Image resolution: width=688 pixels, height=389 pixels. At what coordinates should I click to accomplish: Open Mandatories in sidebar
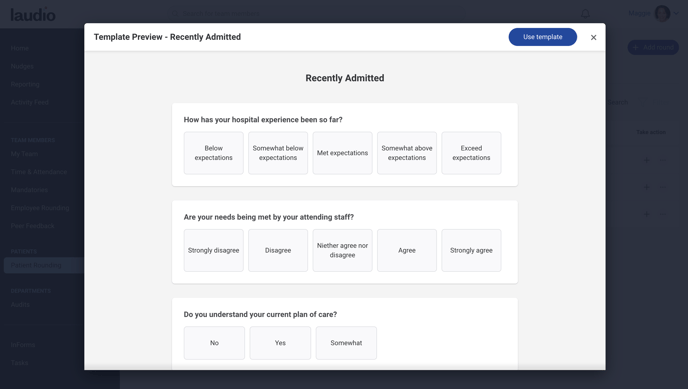pos(29,190)
